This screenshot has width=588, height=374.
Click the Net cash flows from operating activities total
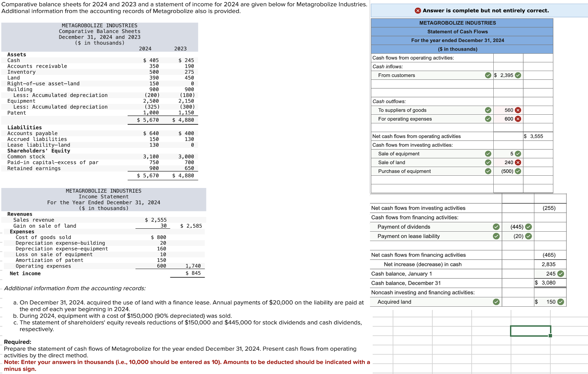(538, 136)
